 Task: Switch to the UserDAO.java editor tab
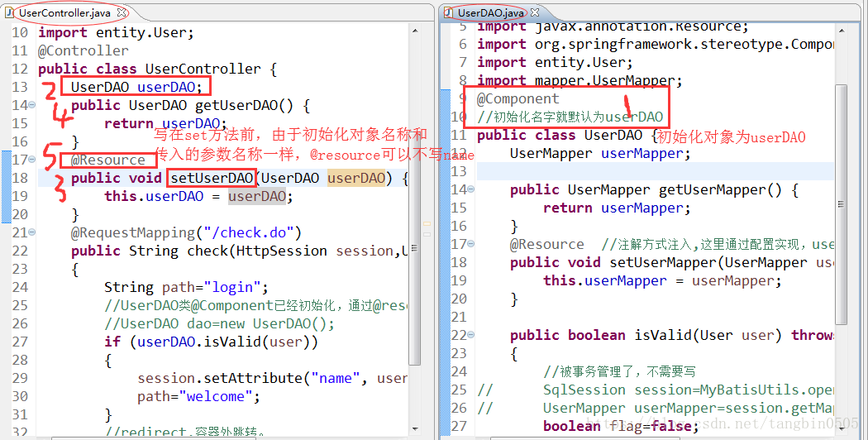(491, 12)
